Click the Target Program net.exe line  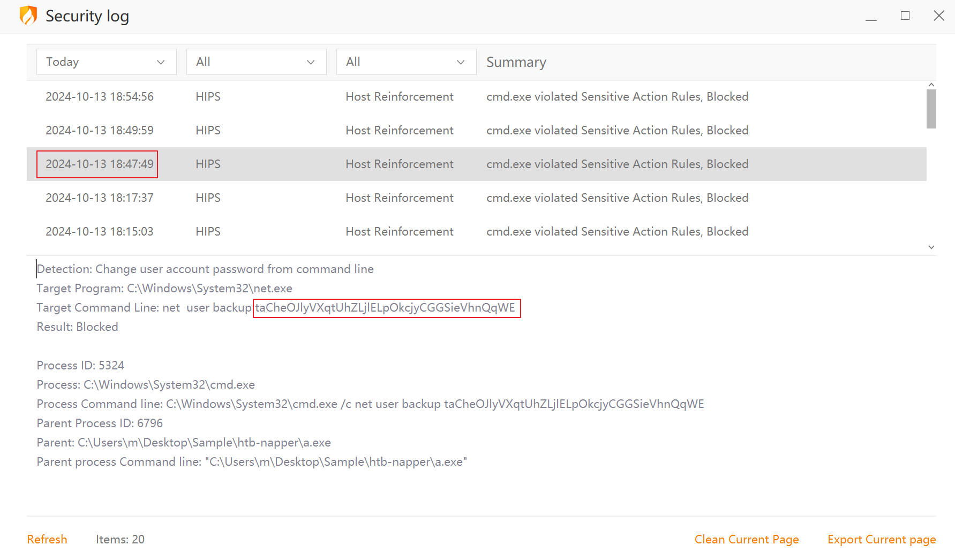pyautogui.click(x=164, y=289)
